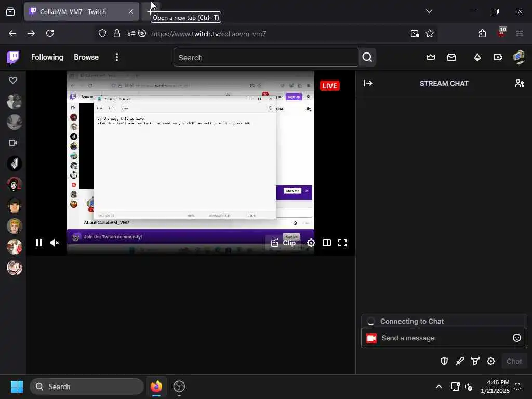
Task: Select the CollabVM_VM7 - Twitch tab
Action: tap(82, 11)
